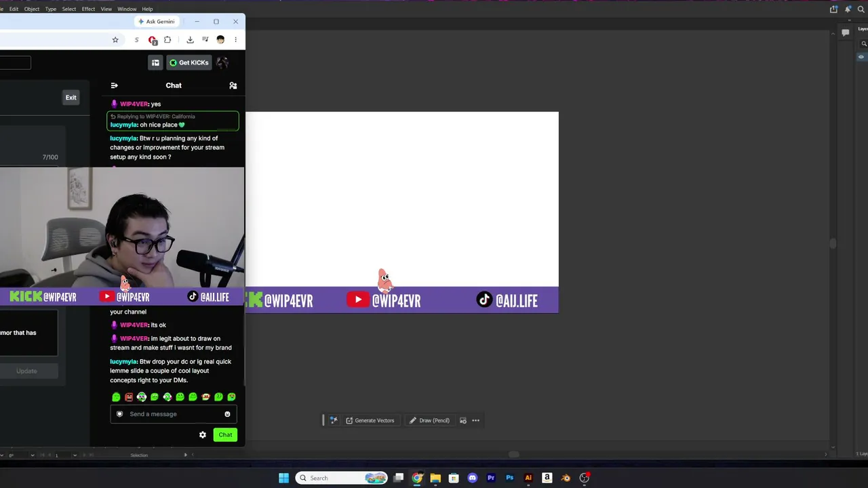The image size is (868, 488).
Task: Insert the green headphones emote
Action: pos(142,397)
